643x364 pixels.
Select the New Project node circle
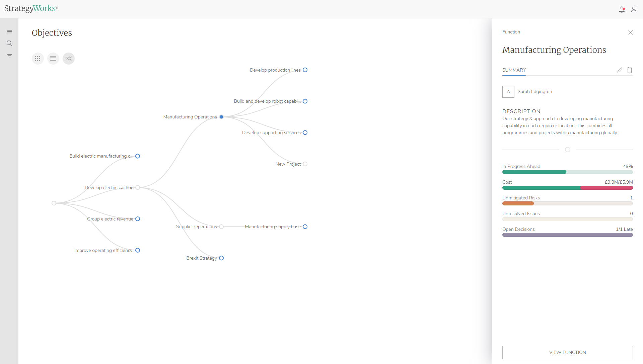[x=305, y=164]
